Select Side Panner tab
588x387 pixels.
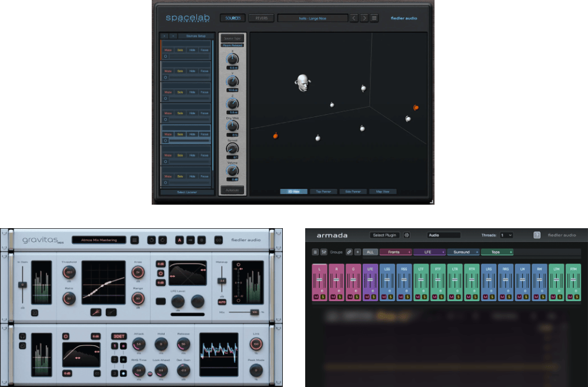tap(353, 192)
